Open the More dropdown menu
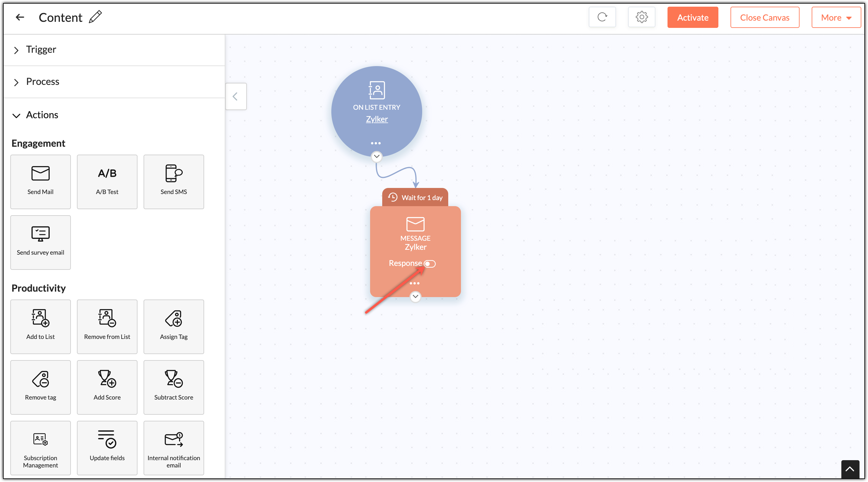This screenshot has height=482, width=868. 836,18
